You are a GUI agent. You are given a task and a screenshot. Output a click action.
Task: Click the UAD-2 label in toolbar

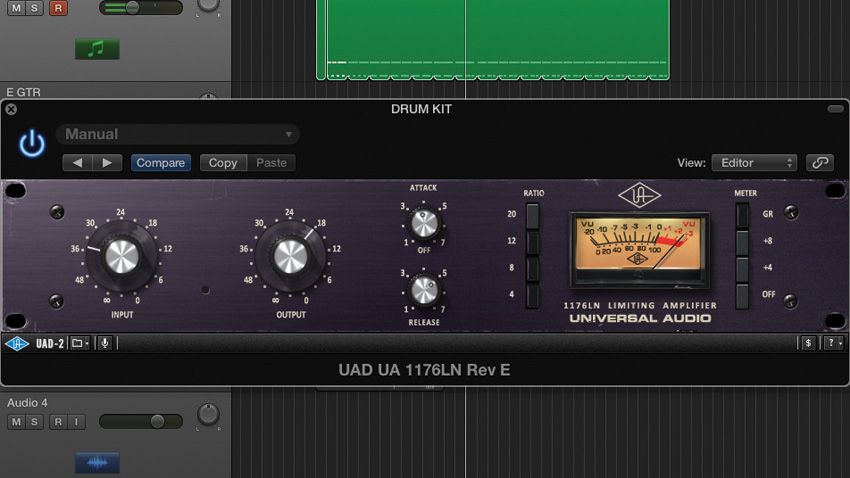(x=50, y=344)
